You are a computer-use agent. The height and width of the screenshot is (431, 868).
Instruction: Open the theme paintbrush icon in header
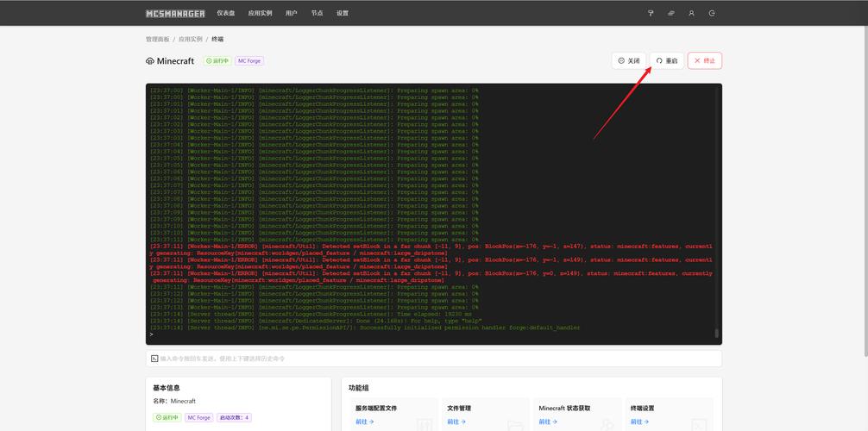click(x=651, y=14)
